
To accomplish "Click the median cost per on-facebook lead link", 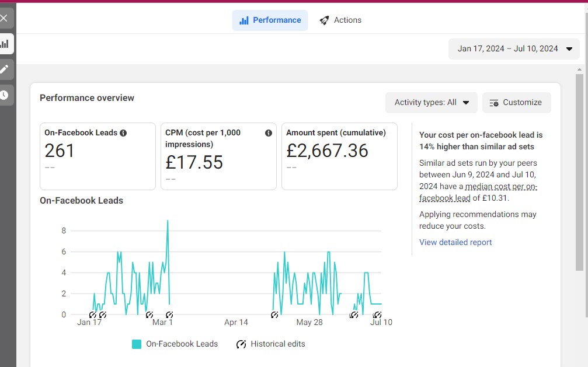I will click(478, 192).
